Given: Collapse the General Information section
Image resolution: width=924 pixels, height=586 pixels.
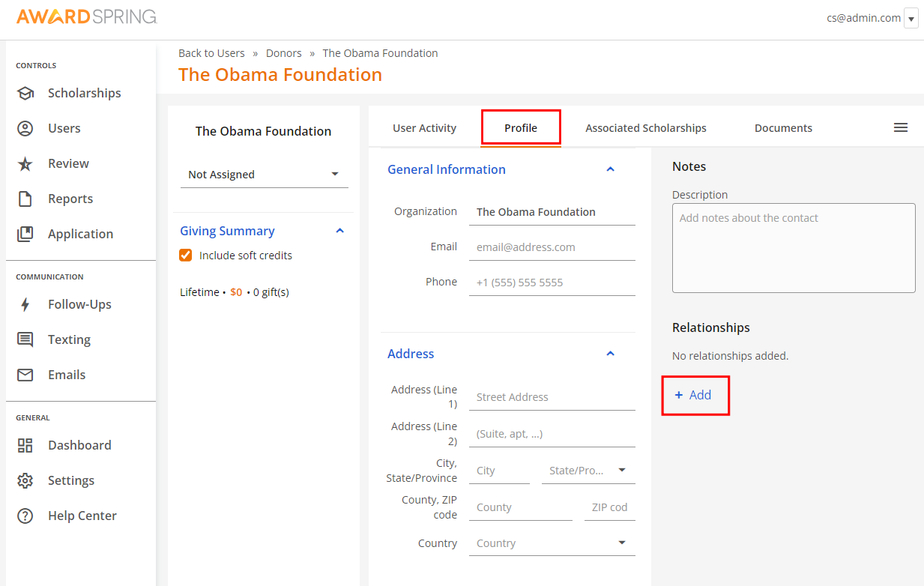Looking at the screenshot, I should [x=610, y=169].
